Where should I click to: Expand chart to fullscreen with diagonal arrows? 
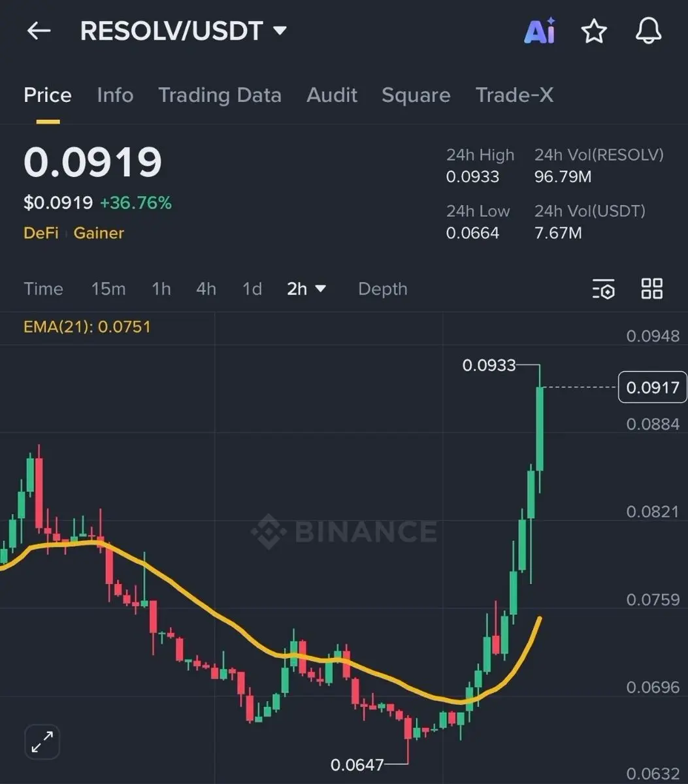42,742
